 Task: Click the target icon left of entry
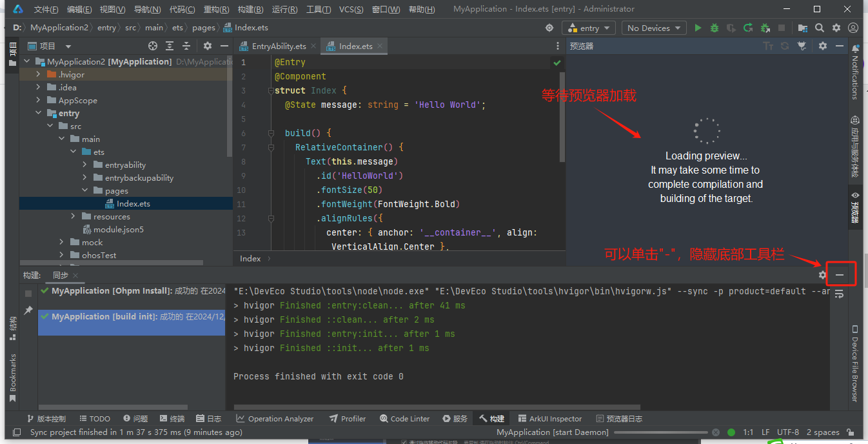click(549, 28)
